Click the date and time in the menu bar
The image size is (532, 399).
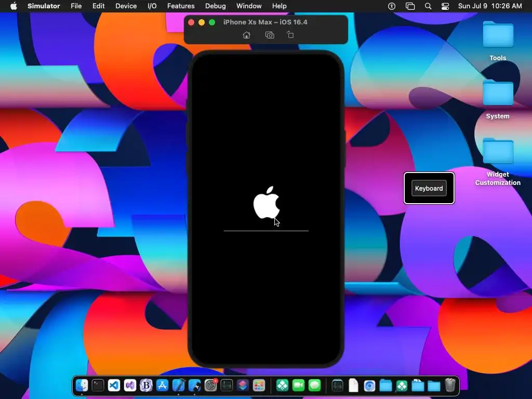490,6
